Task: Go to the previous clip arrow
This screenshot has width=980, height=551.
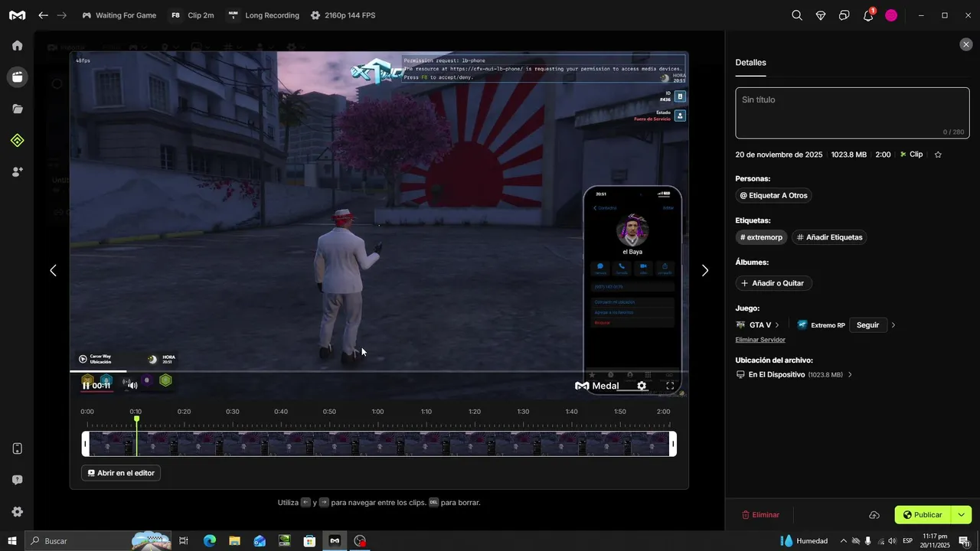Action: point(53,270)
